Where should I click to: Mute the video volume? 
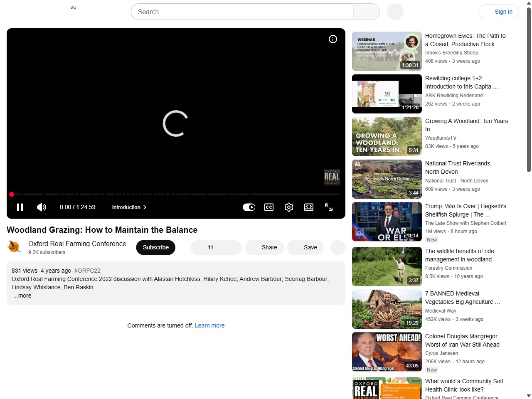41,207
